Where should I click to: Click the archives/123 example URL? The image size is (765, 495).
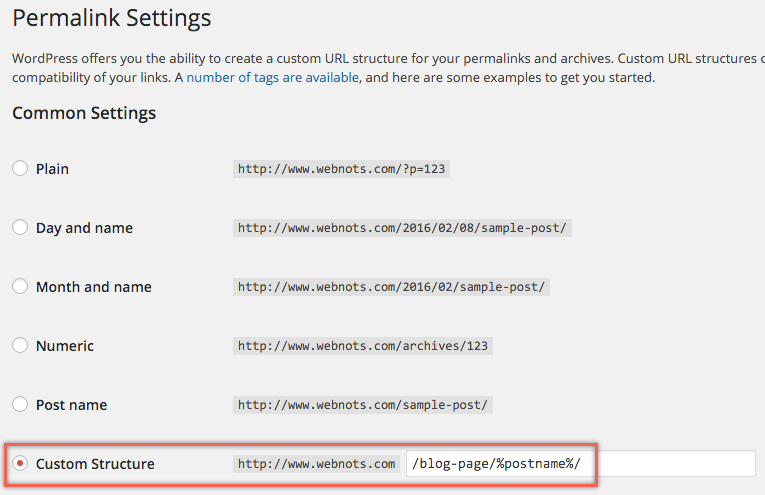pyautogui.click(x=364, y=346)
